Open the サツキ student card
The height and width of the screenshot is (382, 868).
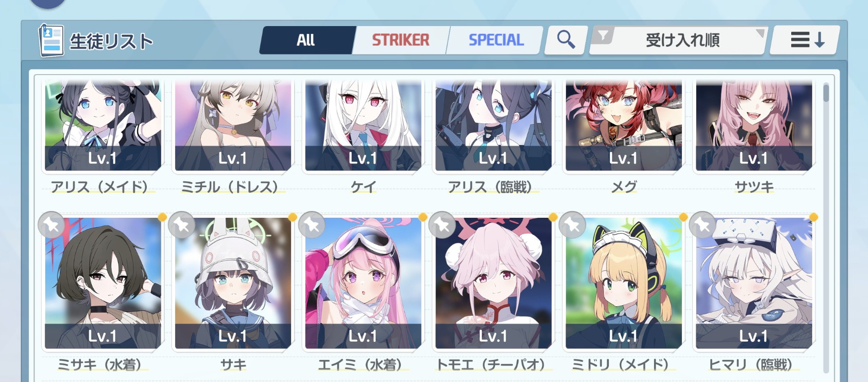point(754,125)
